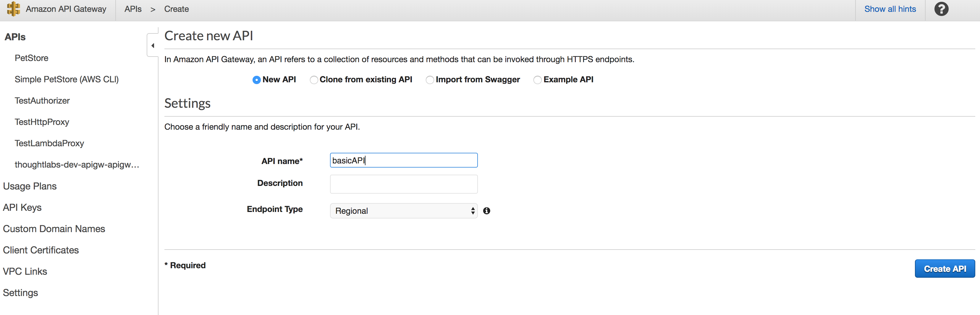Click the Endpoint Type info icon
Image resolution: width=980 pixels, height=315 pixels.
pos(486,210)
